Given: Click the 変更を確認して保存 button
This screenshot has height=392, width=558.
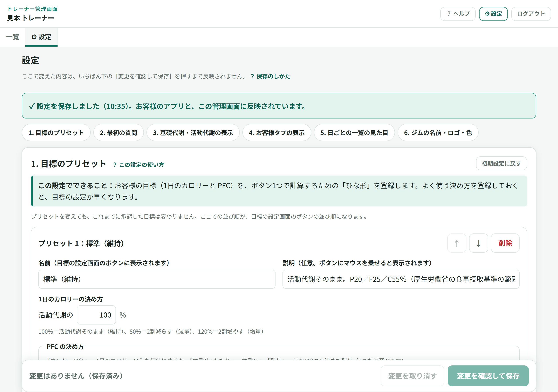Looking at the screenshot, I should (x=488, y=376).
